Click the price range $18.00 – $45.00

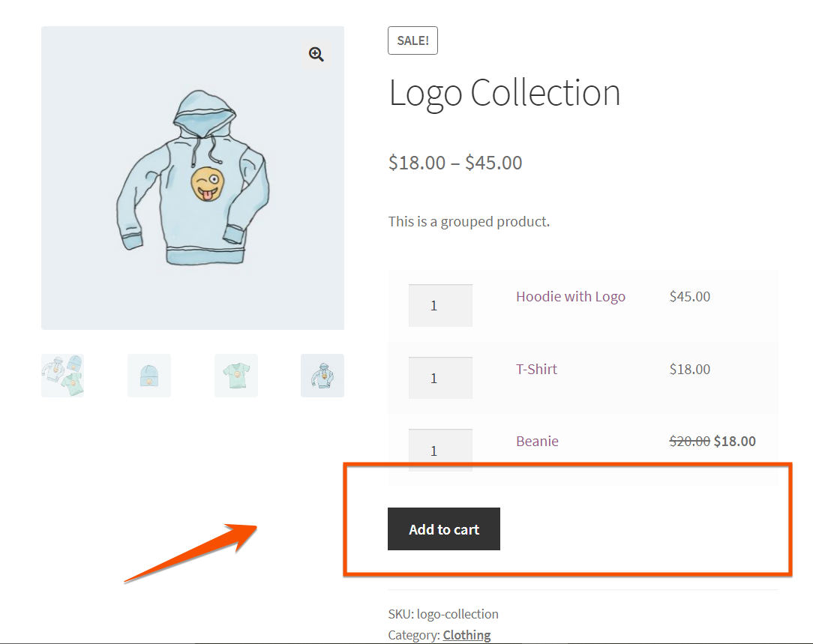click(455, 162)
